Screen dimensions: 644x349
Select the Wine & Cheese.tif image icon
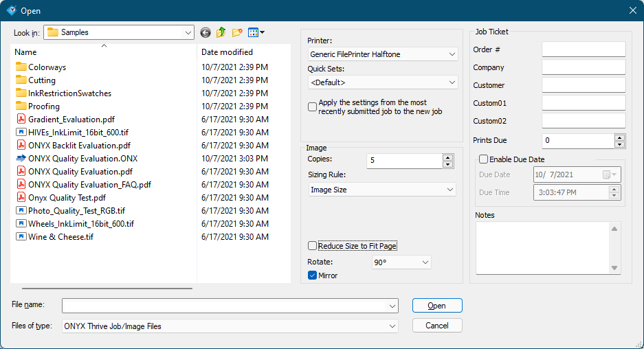pos(21,237)
